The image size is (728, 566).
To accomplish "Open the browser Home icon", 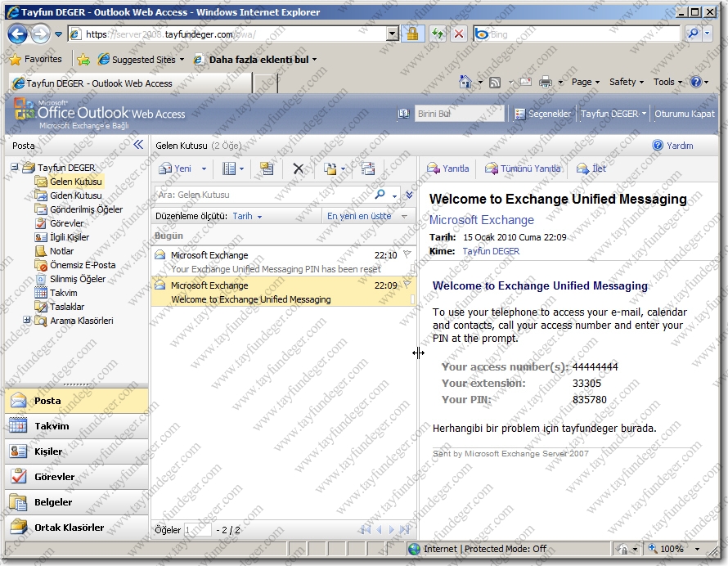I will pyautogui.click(x=465, y=82).
